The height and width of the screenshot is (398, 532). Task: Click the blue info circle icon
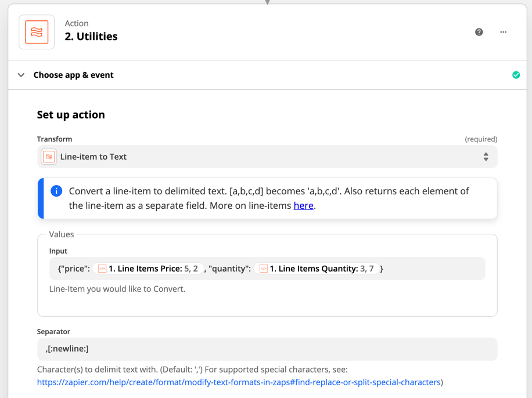click(x=56, y=191)
